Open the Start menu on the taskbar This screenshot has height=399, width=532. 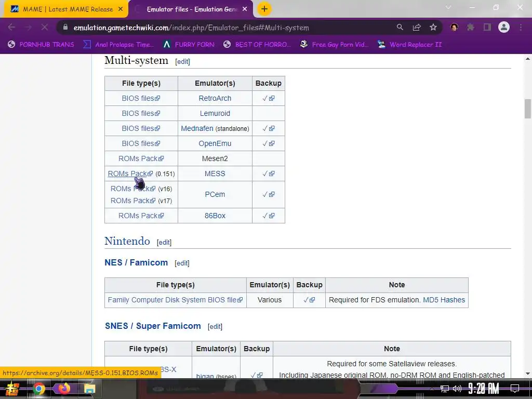(x=12, y=389)
